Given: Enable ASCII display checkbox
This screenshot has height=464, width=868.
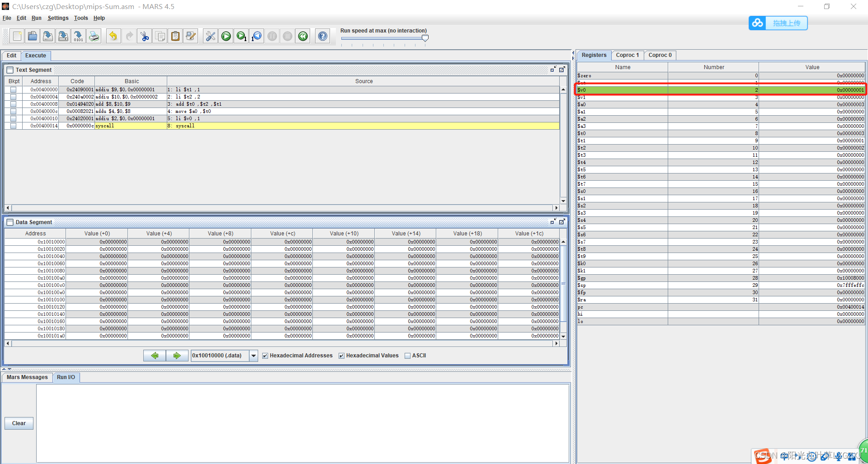Looking at the screenshot, I should coord(407,356).
